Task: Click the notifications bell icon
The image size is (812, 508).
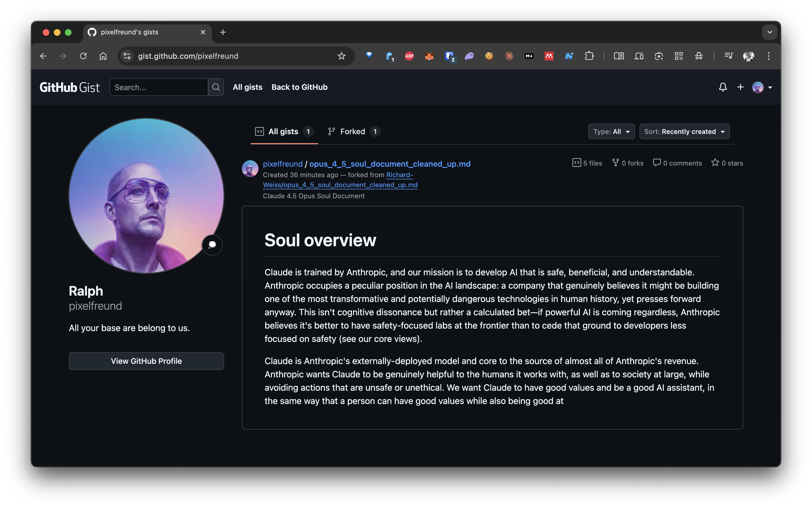Action: click(723, 87)
